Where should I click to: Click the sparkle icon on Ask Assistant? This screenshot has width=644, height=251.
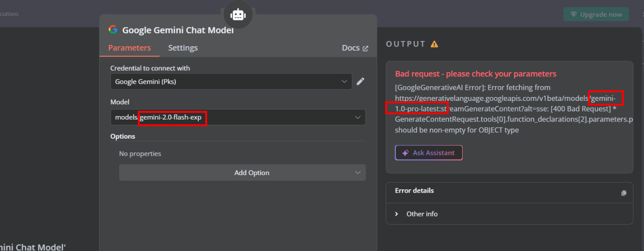point(405,153)
